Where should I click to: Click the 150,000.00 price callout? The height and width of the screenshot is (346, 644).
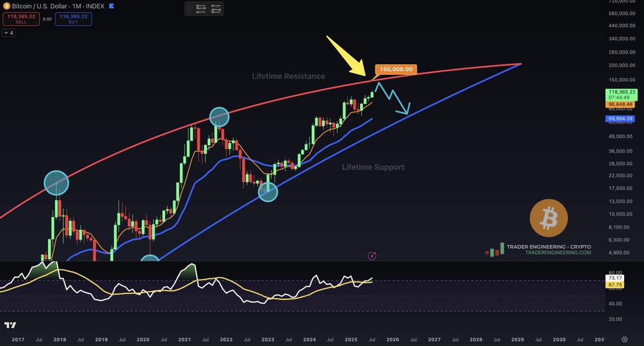(x=396, y=69)
